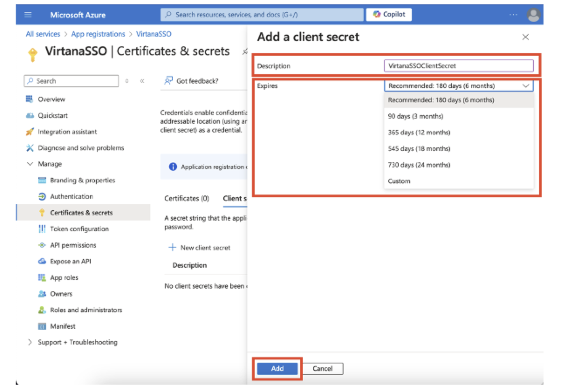Click the Cancel button
Viewport: 588px width, 389px height.
click(323, 369)
